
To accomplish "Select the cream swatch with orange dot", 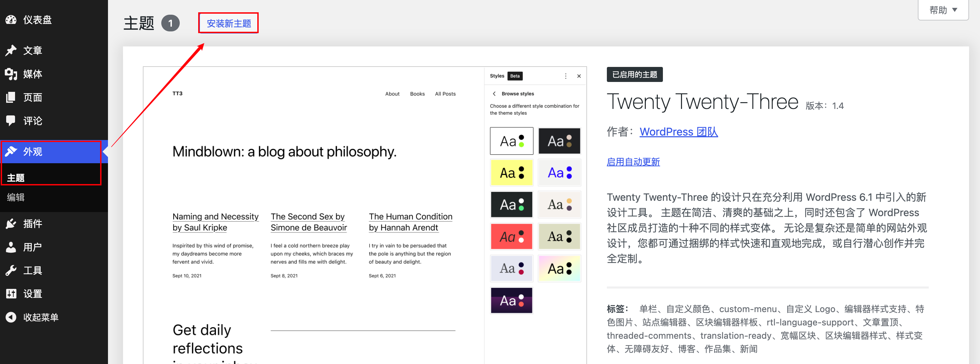I will coord(559,205).
